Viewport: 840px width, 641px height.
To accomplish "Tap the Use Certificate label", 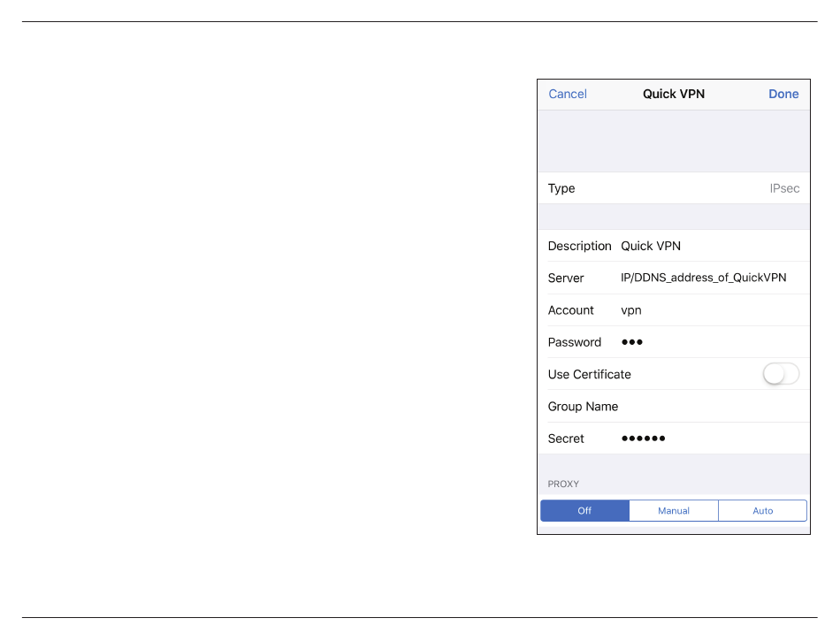I will pos(589,374).
